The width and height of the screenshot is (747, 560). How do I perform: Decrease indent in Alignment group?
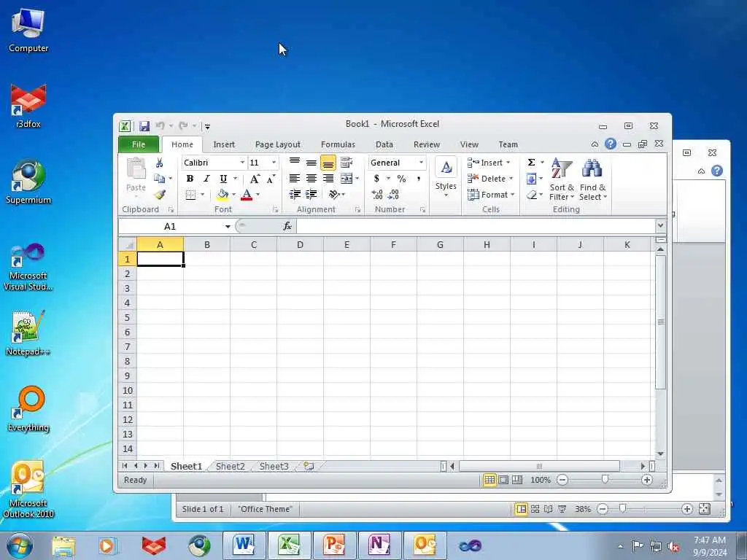point(295,194)
